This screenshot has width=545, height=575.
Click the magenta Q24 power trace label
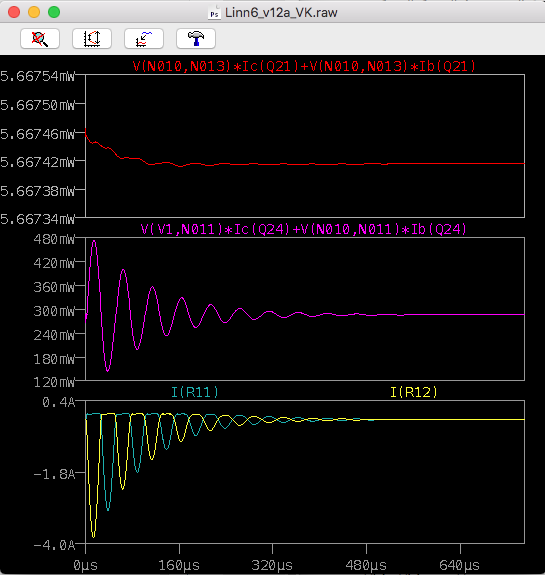(x=304, y=229)
